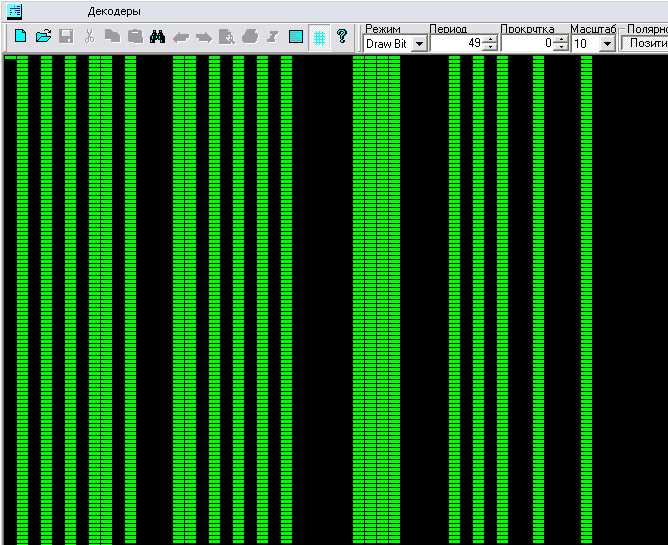The height and width of the screenshot is (545, 668).
Task: Click the document with magnifier icon
Action: 227,37
